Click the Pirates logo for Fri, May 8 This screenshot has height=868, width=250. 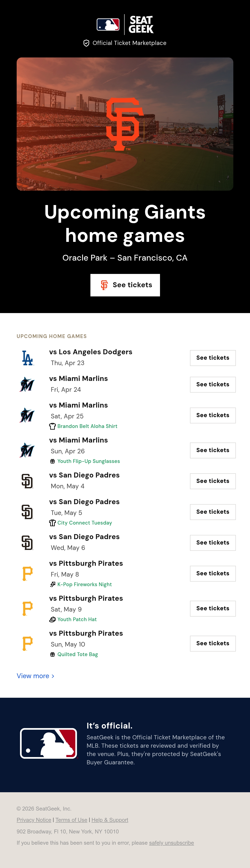[27, 573]
